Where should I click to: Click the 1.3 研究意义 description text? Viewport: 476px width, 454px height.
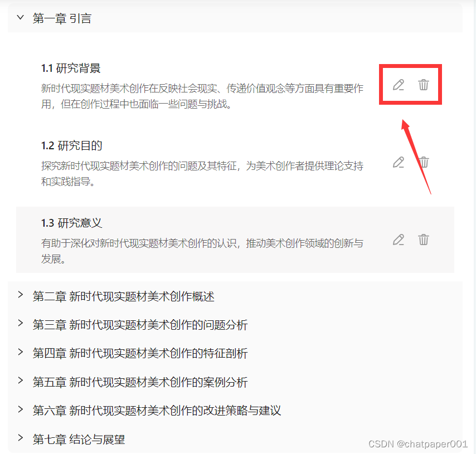pos(202,251)
